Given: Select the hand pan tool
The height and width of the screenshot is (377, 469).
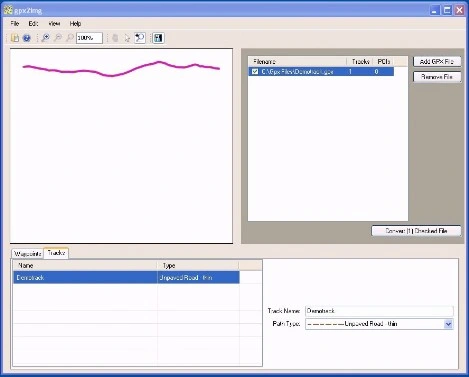Looking at the screenshot, I should coord(115,38).
